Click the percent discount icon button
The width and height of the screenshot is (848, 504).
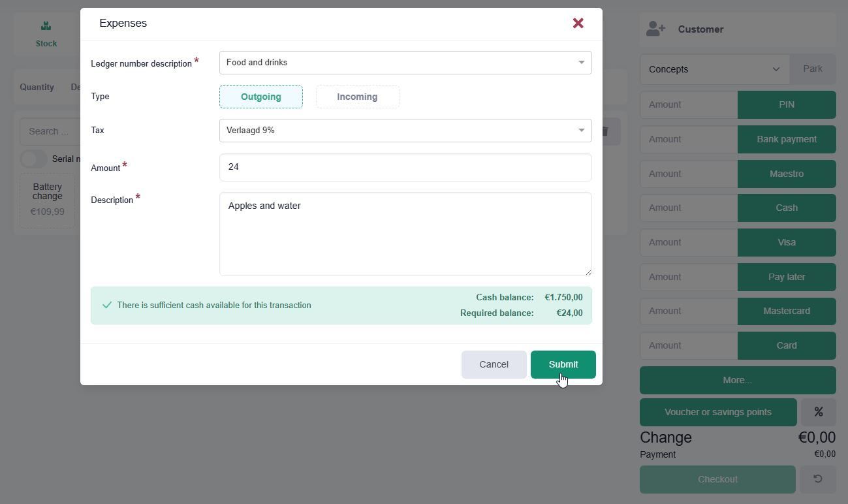click(818, 412)
